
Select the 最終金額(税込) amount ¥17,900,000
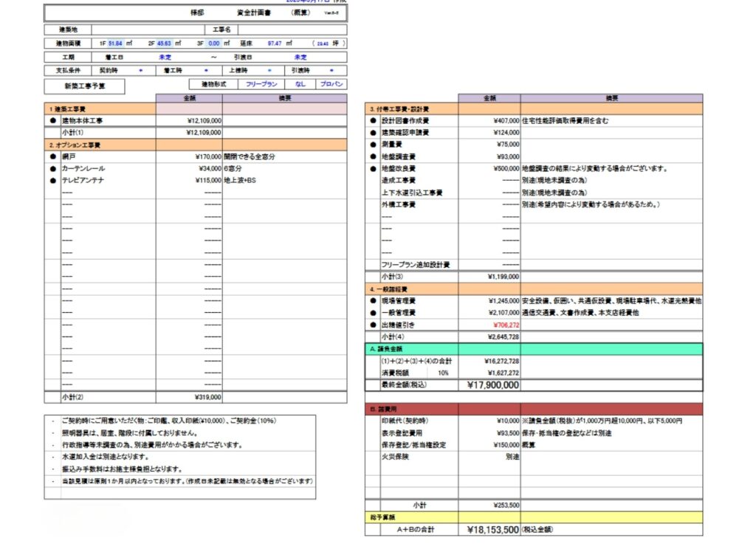493,385
